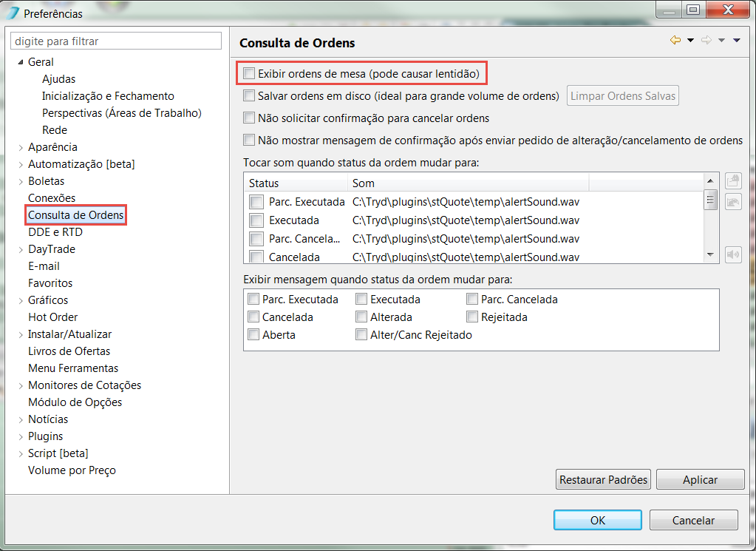Select Volume por Preço item
756x551 pixels.
[x=72, y=470]
